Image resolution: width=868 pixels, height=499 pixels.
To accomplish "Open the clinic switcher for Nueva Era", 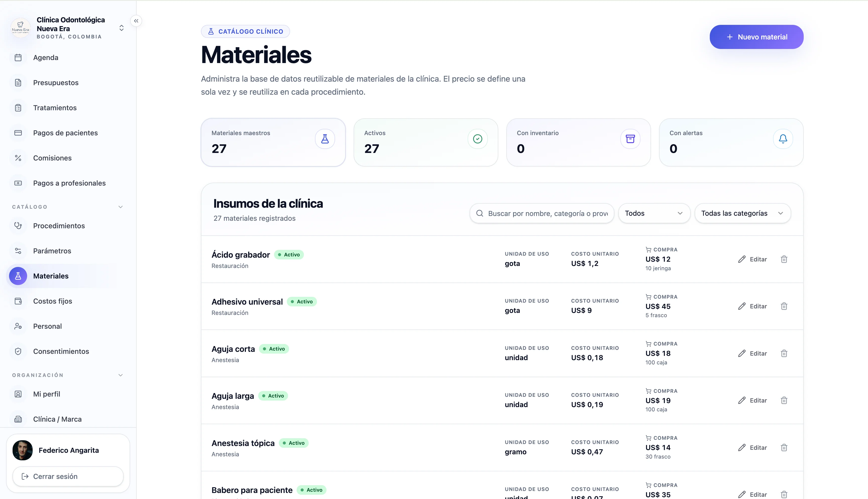I will (x=121, y=28).
